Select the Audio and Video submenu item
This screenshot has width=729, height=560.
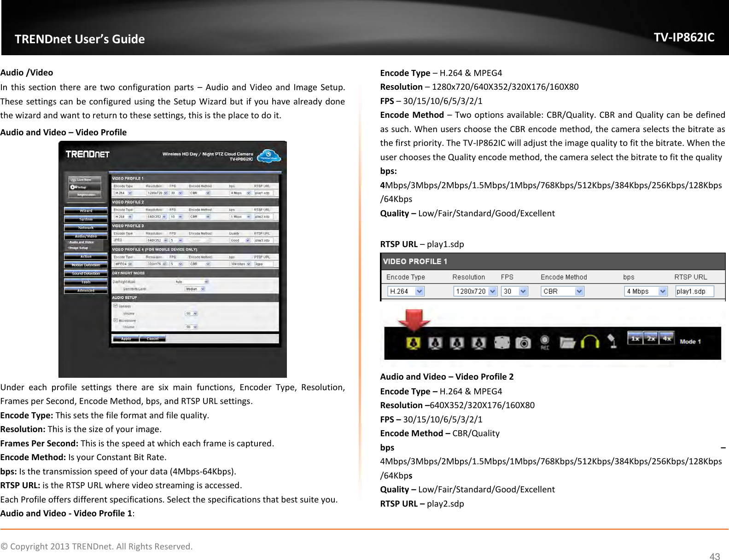[81, 242]
